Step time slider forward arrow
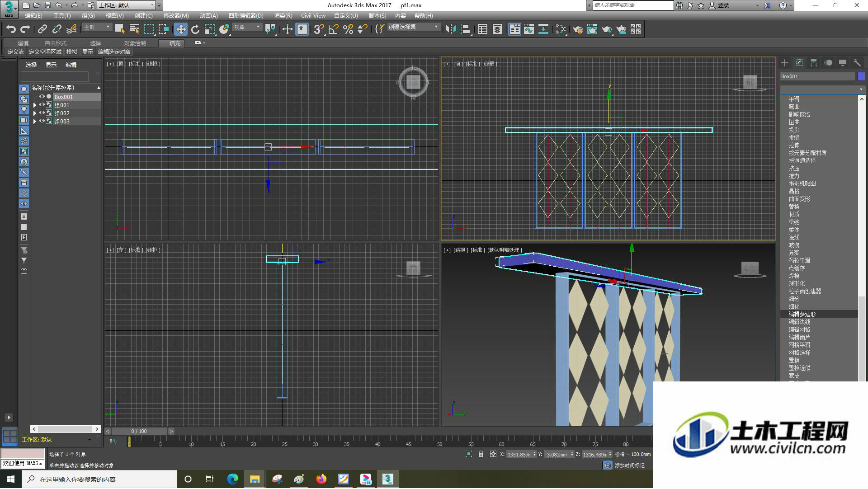This screenshot has width=868, height=489. click(x=171, y=431)
